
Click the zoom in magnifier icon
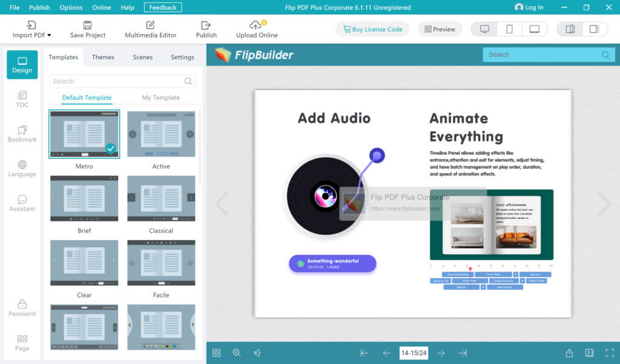click(237, 353)
